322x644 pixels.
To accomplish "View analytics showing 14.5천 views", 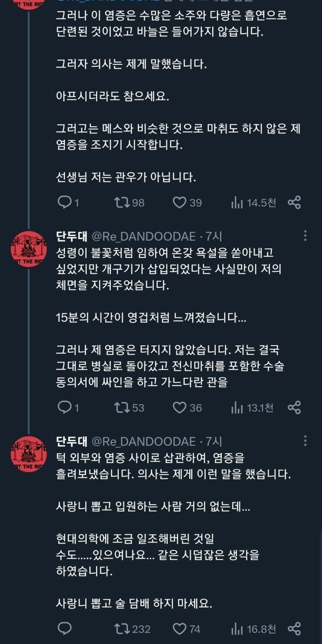I will point(237,202).
